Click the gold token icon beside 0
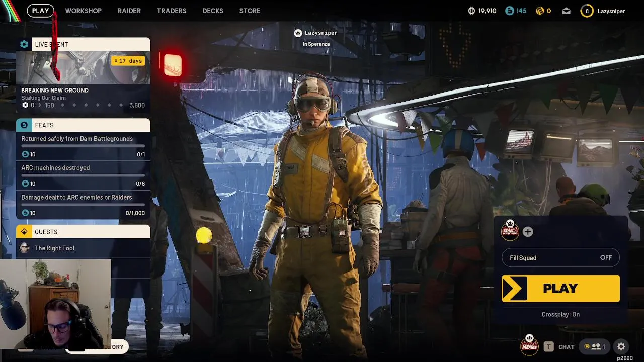 pos(539,11)
